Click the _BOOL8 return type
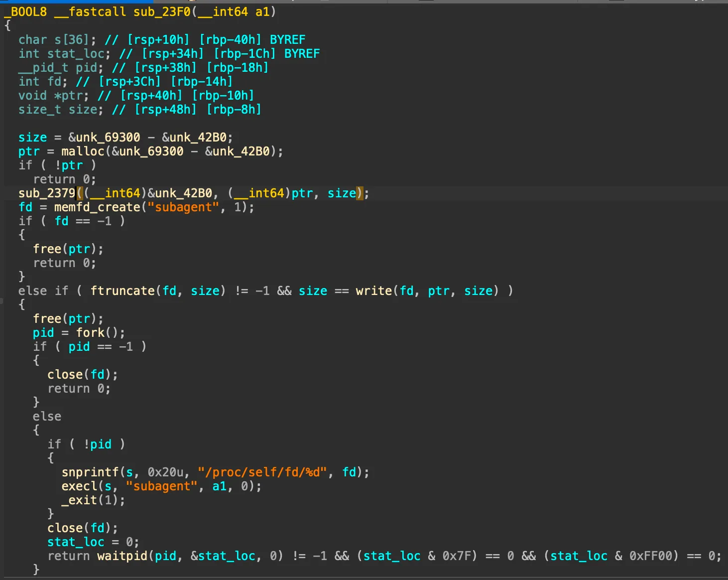The image size is (728, 580). (x=25, y=11)
